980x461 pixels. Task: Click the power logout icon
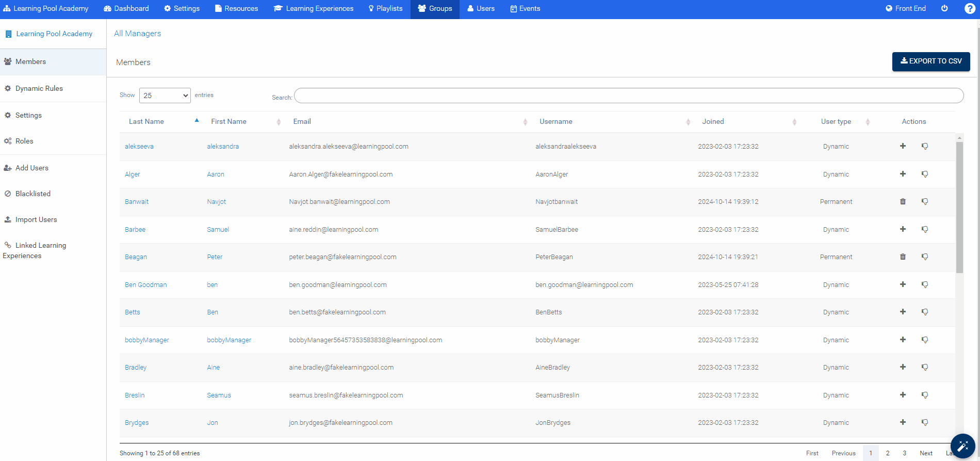coord(944,9)
